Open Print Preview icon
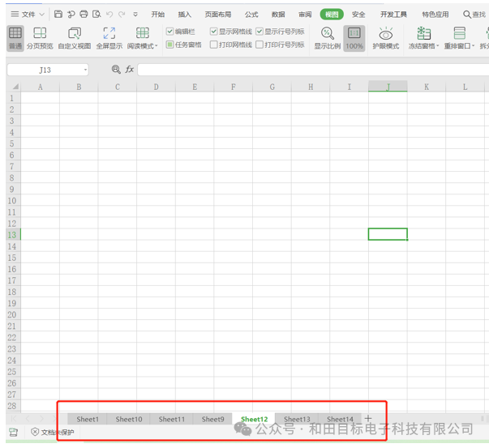Viewport: 489px width, 448px height. (97, 14)
